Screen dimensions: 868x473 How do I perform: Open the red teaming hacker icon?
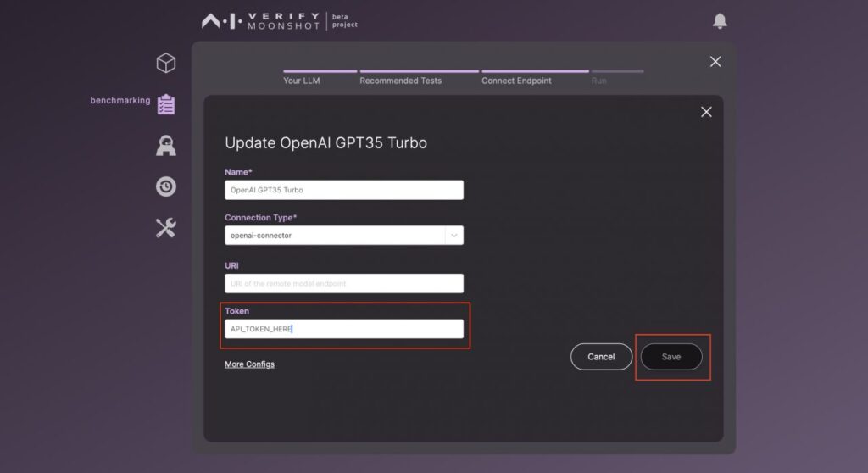(166, 145)
